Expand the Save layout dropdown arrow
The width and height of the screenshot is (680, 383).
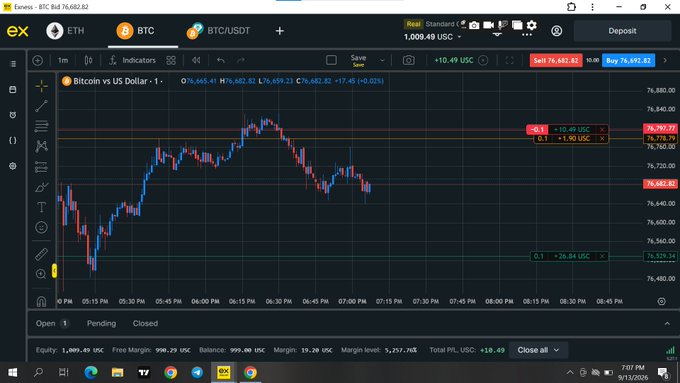(382, 60)
